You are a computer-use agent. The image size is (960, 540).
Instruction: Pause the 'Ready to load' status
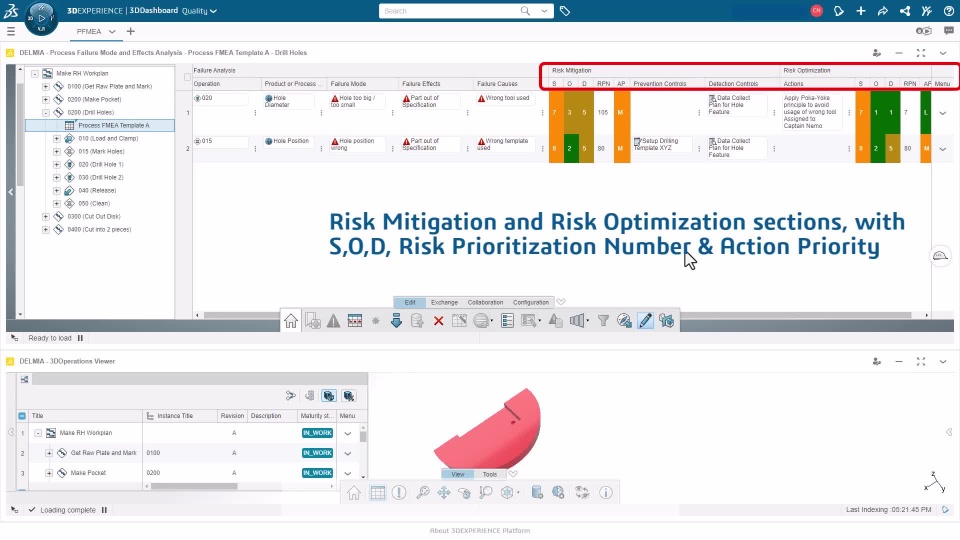pyautogui.click(x=80, y=338)
